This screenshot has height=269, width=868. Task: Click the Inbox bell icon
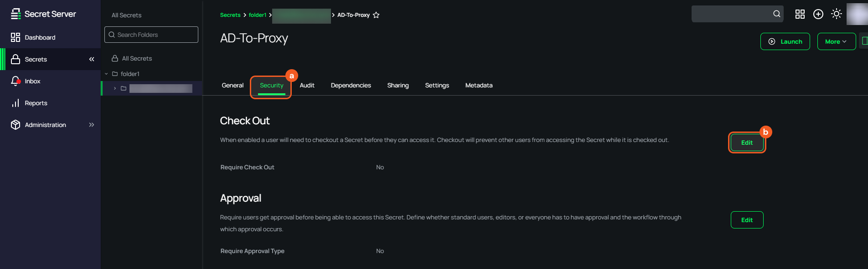click(15, 81)
